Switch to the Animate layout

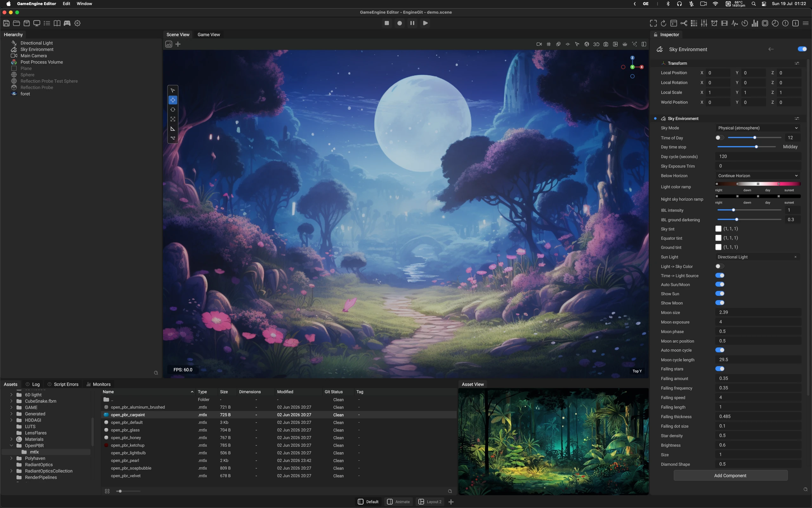tap(398, 502)
